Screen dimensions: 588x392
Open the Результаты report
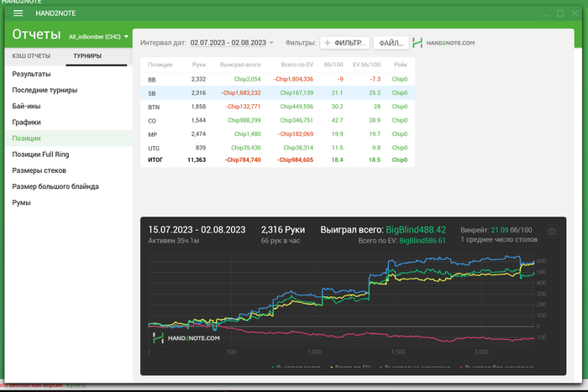pyautogui.click(x=69, y=74)
